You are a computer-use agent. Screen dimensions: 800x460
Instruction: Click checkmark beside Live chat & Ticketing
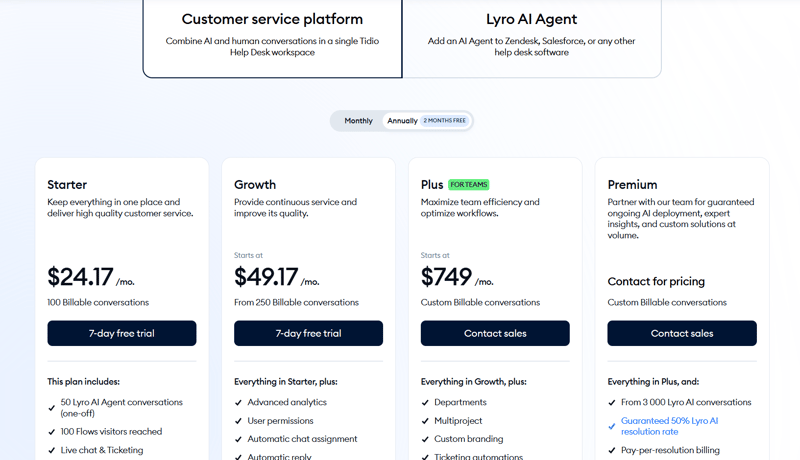coord(52,450)
